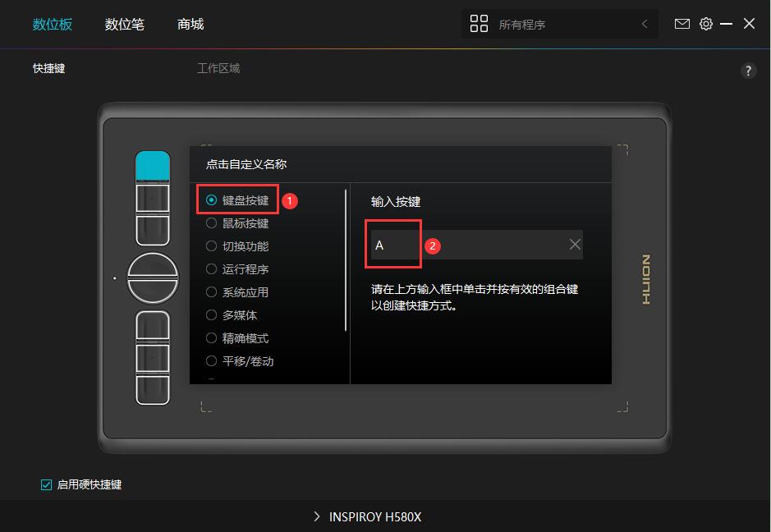
Task: Click the key input field containing A
Action: [476, 245]
